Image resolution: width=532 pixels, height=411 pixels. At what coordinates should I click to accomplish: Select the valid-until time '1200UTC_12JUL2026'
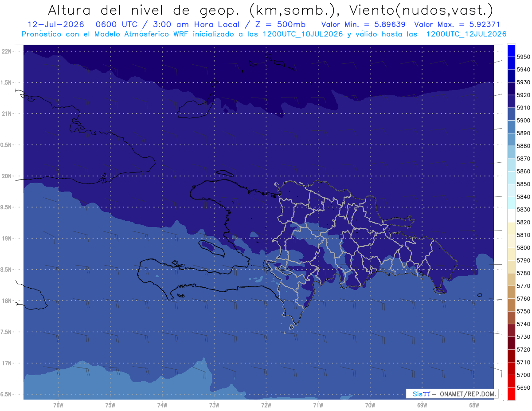[466, 34]
